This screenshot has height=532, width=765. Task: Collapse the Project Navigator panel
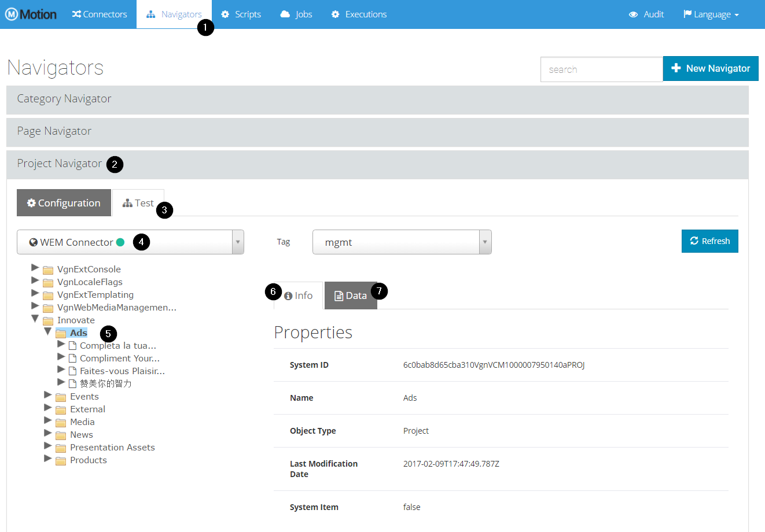377,164
